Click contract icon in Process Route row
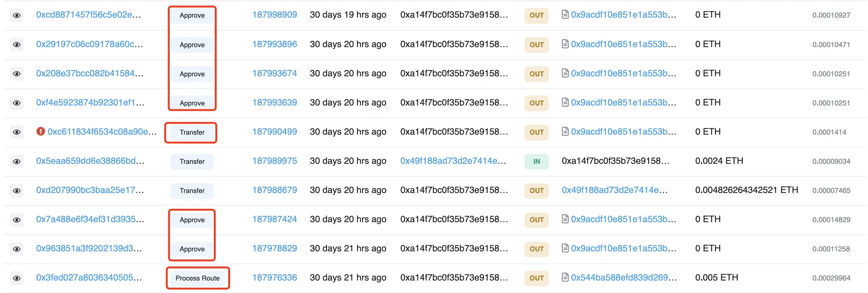868x293 pixels. point(565,278)
